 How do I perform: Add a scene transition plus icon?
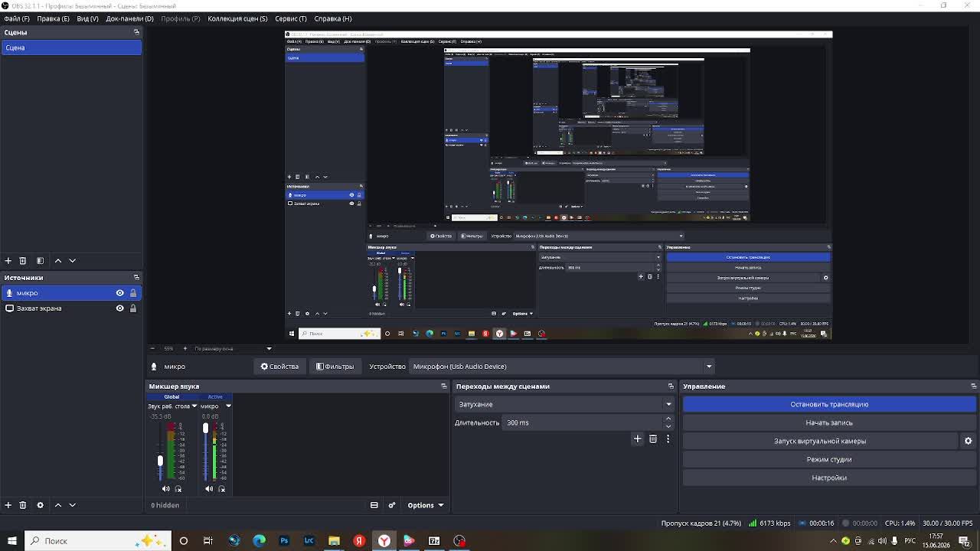[x=638, y=439]
